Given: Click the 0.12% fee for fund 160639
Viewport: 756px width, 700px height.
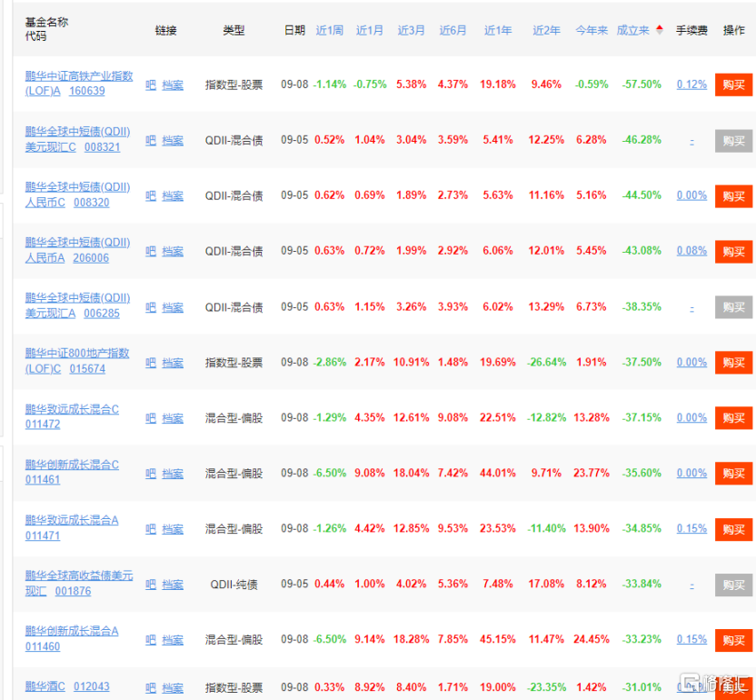Looking at the screenshot, I should point(691,85).
